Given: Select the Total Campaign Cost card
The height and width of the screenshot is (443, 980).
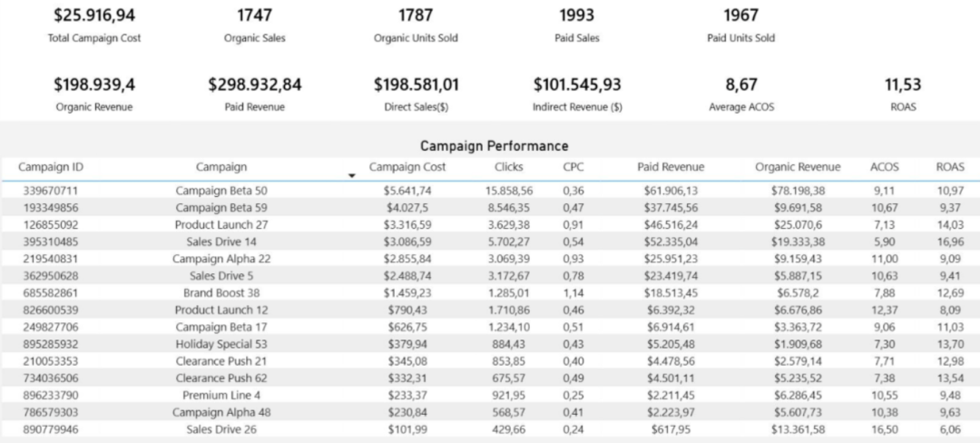Looking at the screenshot, I should pyautogui.click(x=94, y=25).
